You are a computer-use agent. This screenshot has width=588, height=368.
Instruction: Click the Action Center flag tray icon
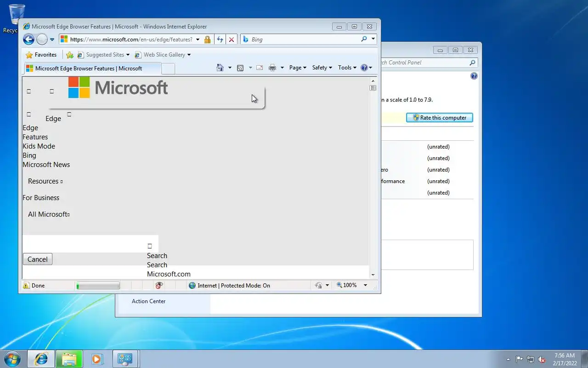click(519, 359)
